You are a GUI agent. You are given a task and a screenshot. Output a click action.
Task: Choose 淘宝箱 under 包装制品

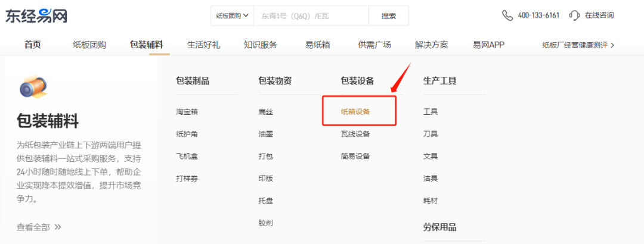(x=187, y=111)
